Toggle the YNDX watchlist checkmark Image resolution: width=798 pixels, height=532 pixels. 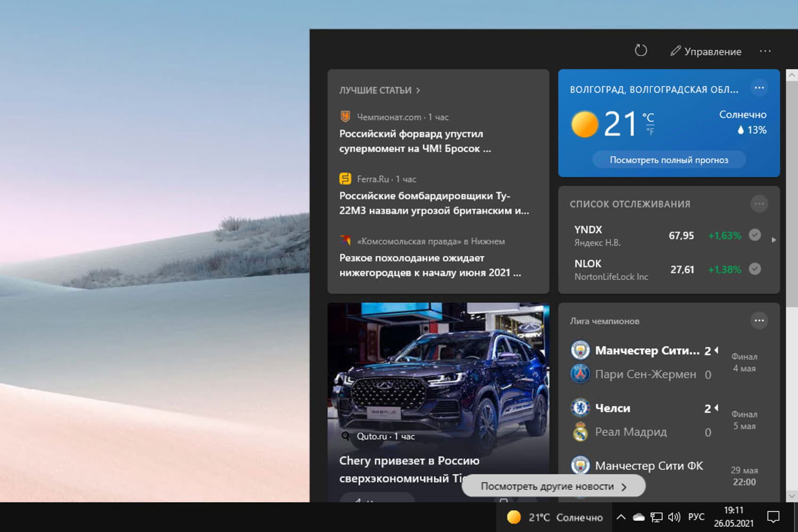click(x=755, y=235)
